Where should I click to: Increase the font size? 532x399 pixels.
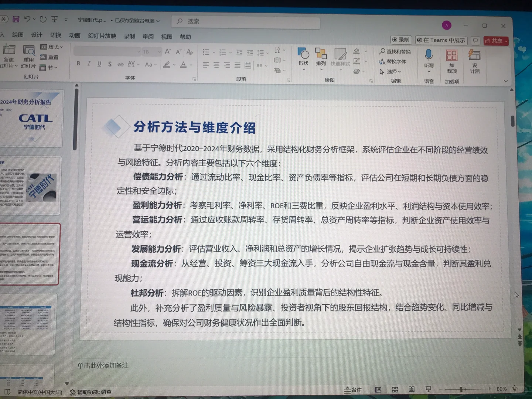click(x=168, y=52)
